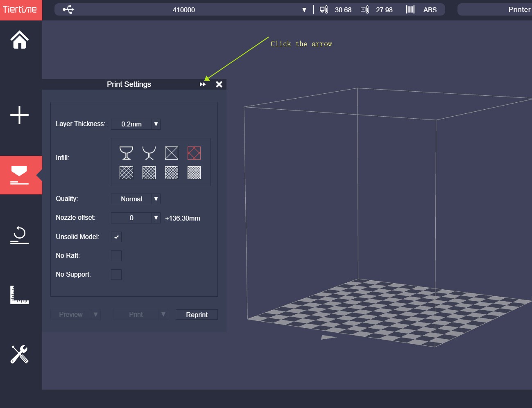Image resolution: width=532 pixels, height=408 pixels.
Task: Click the Quality label
Action: pyautogui.click(x=67, y=198)
